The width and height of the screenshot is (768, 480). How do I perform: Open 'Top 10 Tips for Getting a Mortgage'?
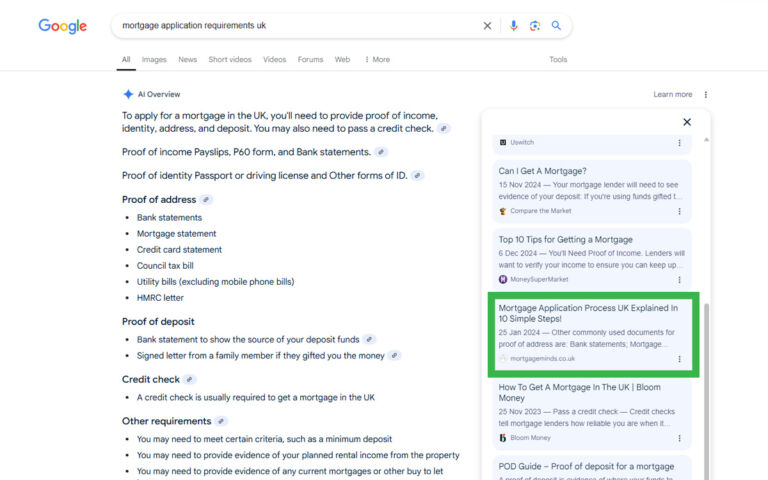click(x=566, y=240)
